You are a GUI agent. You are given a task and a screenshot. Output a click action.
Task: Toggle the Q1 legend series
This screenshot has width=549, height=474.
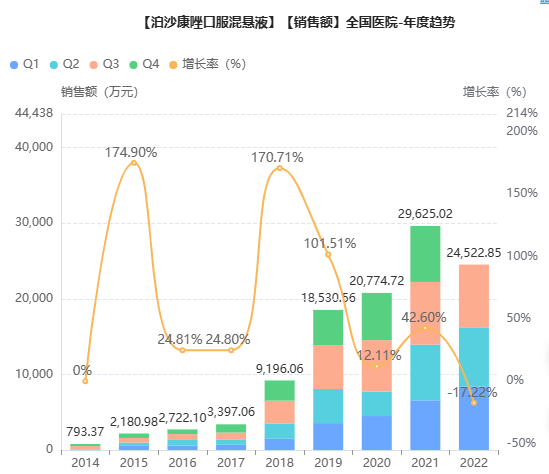25,64
